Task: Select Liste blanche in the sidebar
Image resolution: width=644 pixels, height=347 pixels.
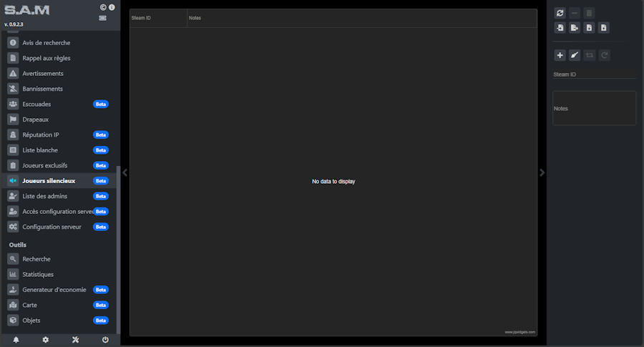Action: (40, 150)
